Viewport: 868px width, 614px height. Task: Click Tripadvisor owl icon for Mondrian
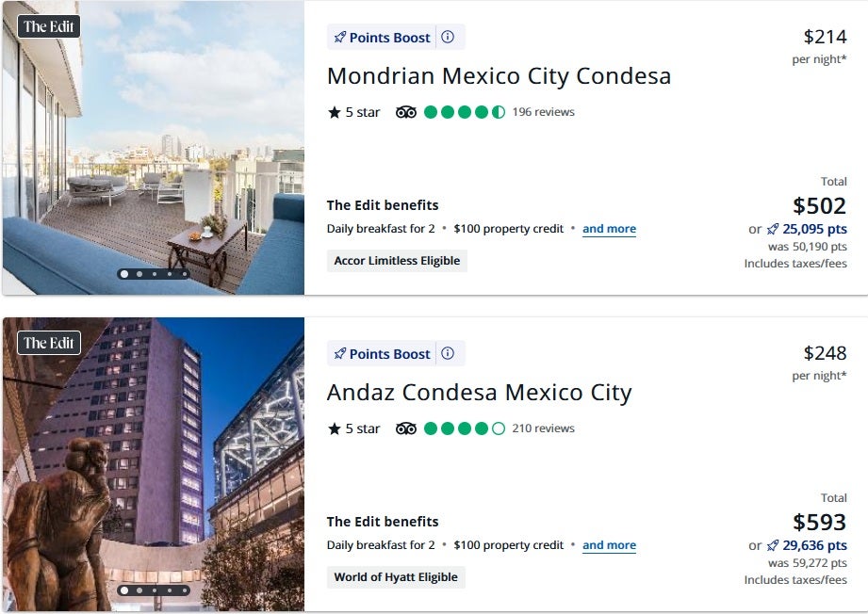406,112
